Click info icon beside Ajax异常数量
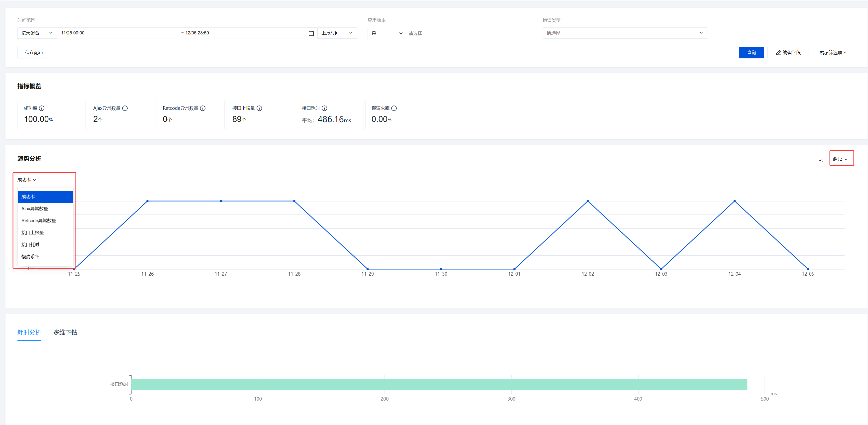The image size is (868, 425). pos(125,108)
